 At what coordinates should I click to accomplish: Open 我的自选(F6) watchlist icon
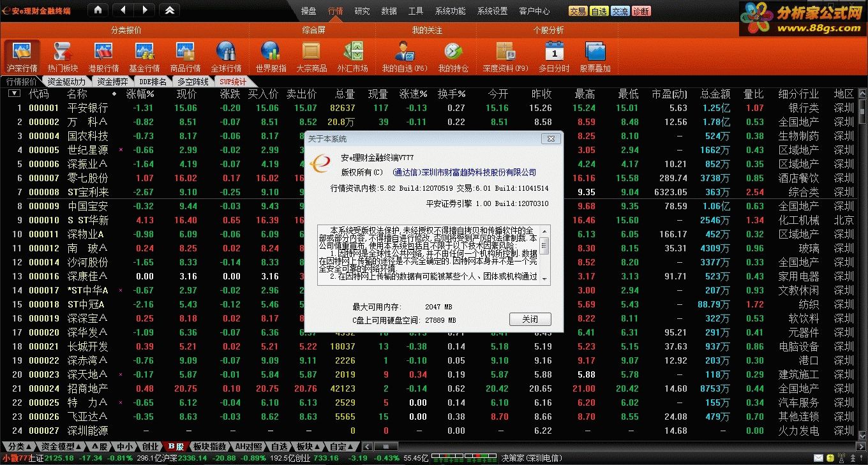coord(405,56)
